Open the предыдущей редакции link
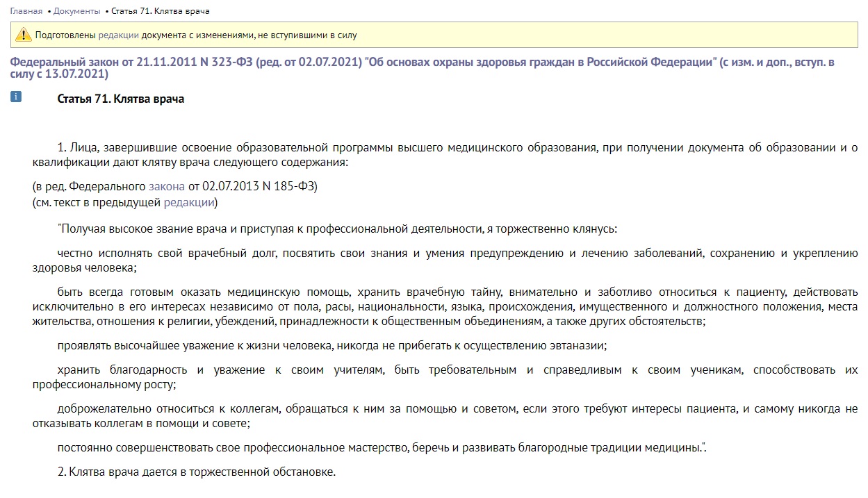The image size is (868, 498). click(189, 202)
